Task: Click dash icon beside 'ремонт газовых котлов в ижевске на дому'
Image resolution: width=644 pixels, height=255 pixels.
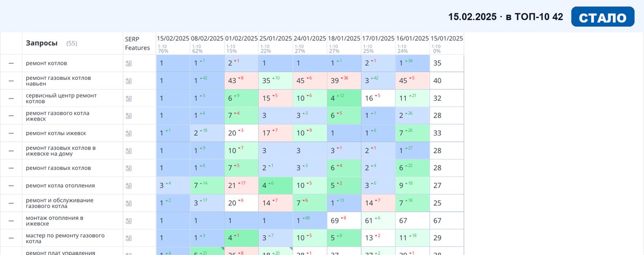Action: coord(11,151)
